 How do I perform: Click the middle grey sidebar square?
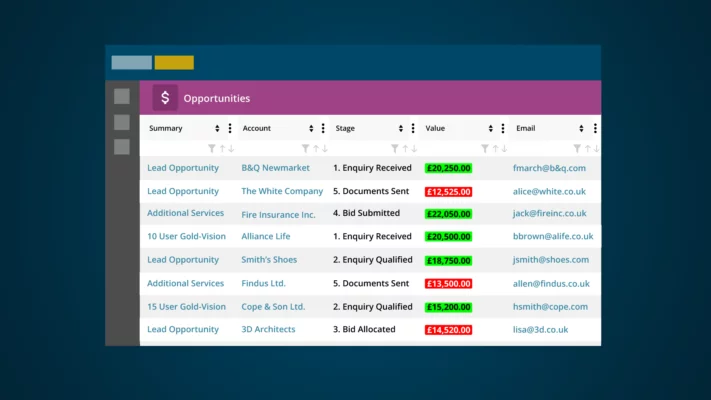click(x=122, y=122)
